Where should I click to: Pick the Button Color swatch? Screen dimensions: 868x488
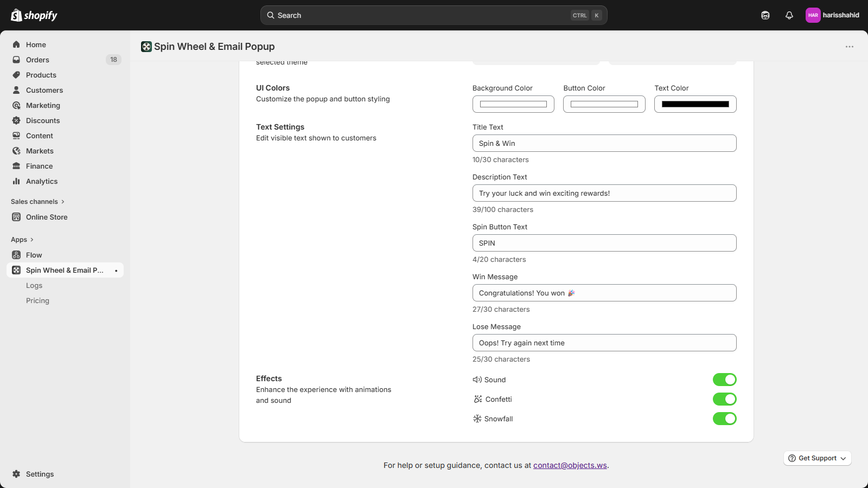(x=604, y=104)
